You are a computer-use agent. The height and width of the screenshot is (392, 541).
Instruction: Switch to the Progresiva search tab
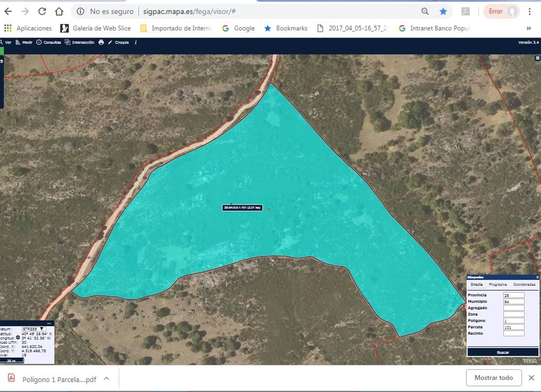(498, 284)
